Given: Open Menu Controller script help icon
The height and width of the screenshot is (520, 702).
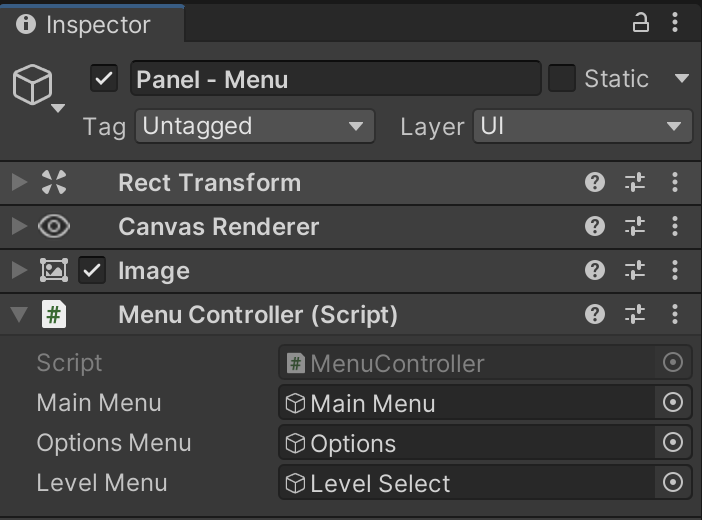Looking at the screenshot, I should coord(595,314).
